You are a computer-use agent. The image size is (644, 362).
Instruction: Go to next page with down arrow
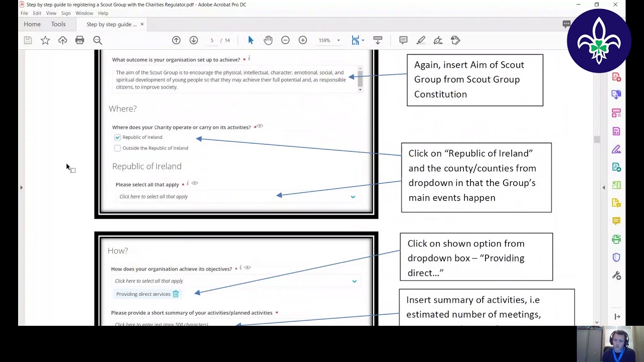pos(194,40)
